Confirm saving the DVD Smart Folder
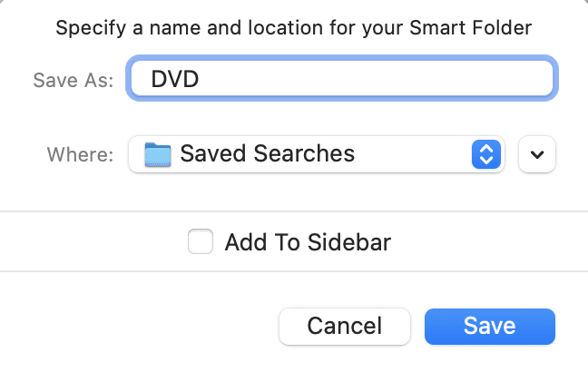The width and height of the screenshot is (588, 372). pyautogui.click(x=489, y=326)
